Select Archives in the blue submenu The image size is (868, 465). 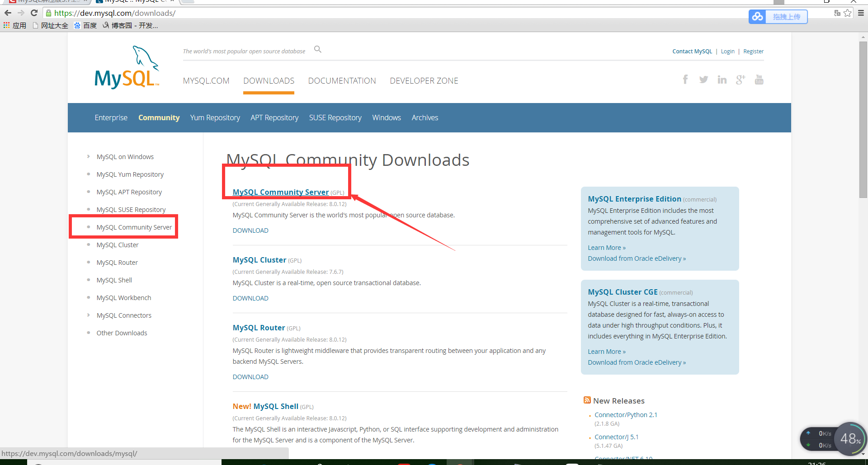pos(425,117)
